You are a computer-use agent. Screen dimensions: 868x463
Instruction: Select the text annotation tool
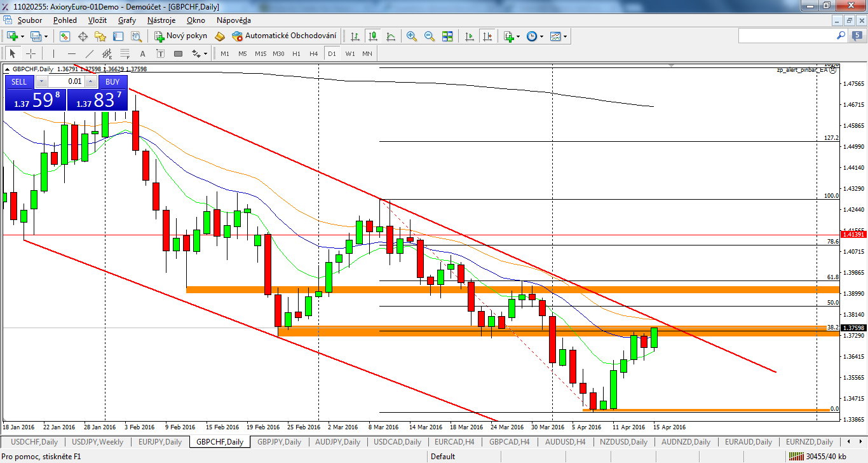click(x=143, y=53)
